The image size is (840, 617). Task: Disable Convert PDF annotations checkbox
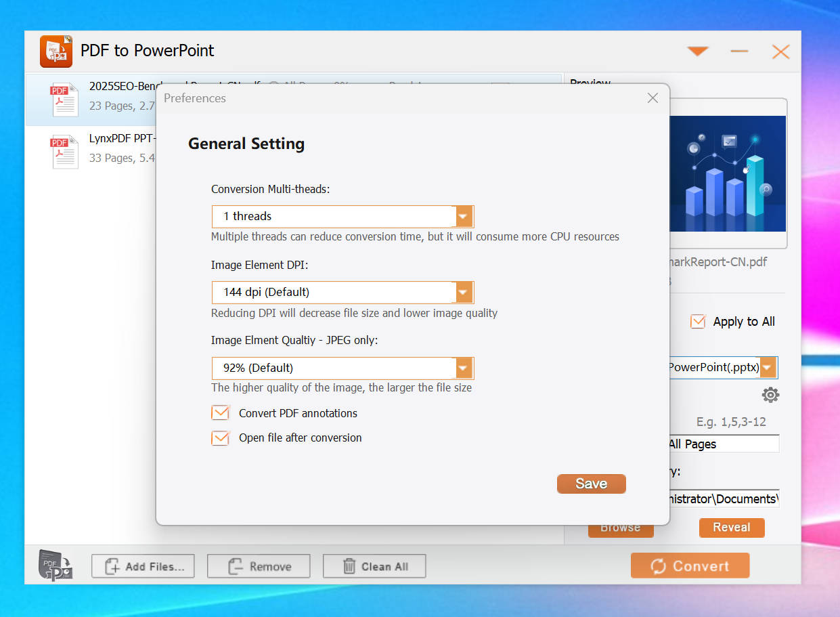tap(221, 413)
